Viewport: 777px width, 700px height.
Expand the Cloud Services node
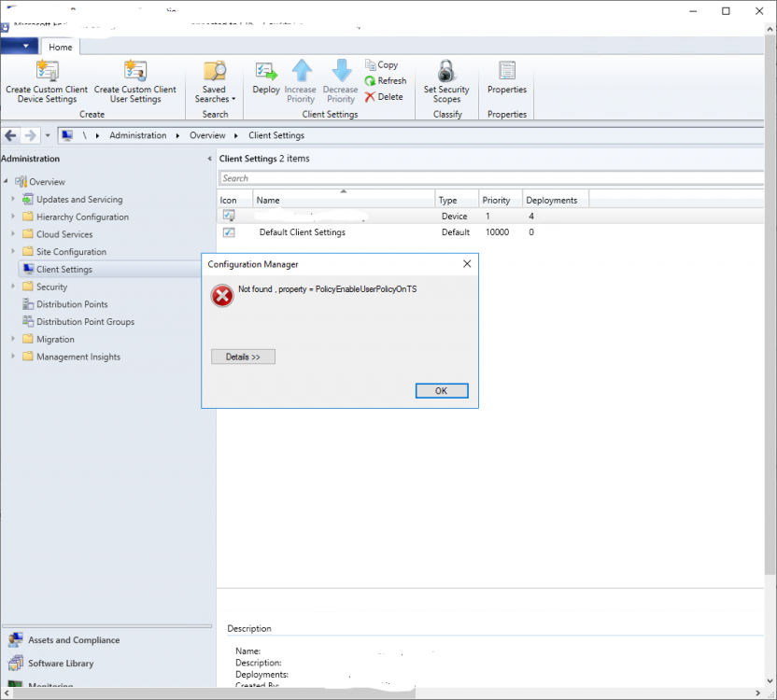(x=13, y=234)
